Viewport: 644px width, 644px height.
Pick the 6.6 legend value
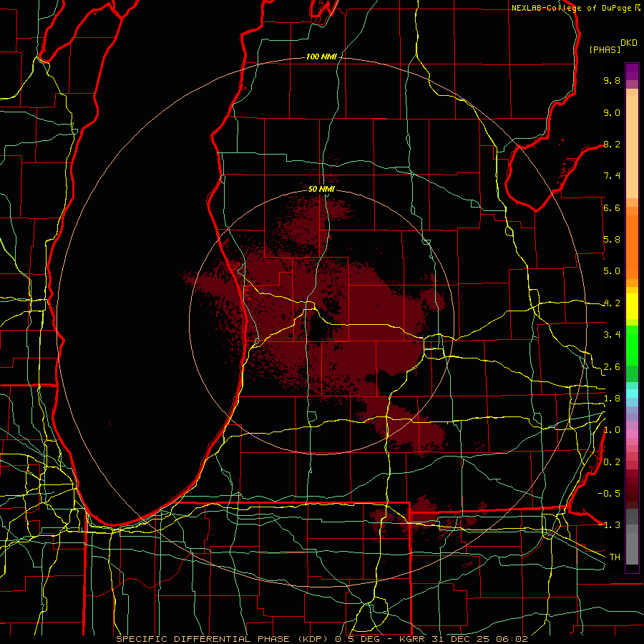(x=612, y=208)
